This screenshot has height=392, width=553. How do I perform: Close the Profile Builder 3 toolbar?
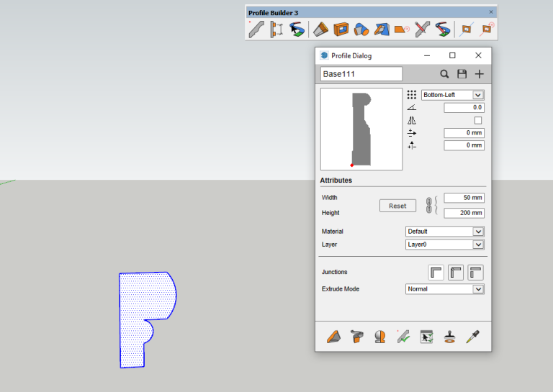tap(491, 12)
